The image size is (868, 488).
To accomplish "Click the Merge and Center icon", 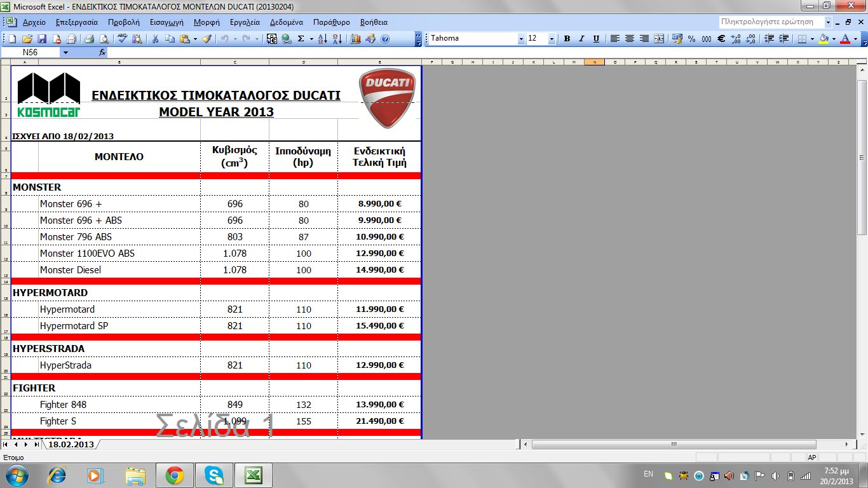I will (659, 39).
